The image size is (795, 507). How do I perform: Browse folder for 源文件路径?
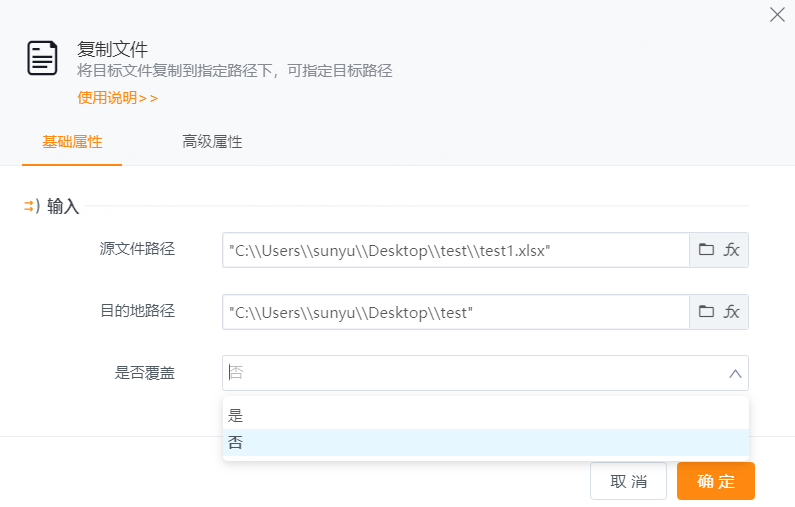point(706,250)
